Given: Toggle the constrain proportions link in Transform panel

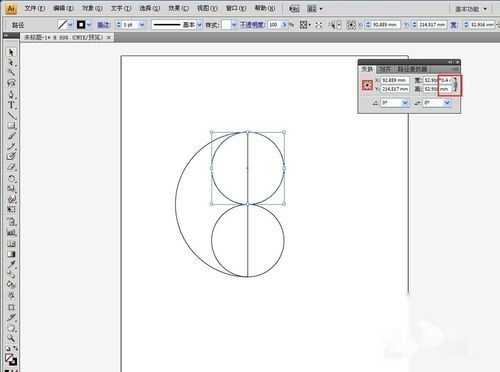Looking at the screenshot, I should 456,85.
